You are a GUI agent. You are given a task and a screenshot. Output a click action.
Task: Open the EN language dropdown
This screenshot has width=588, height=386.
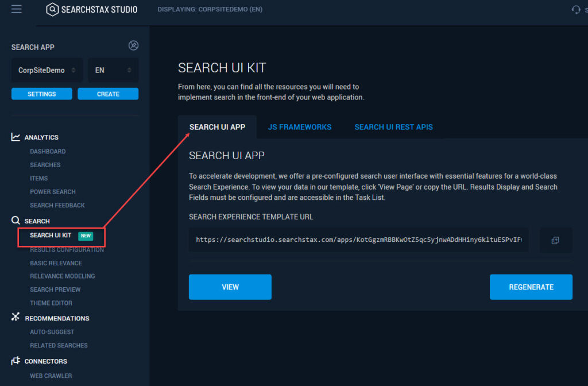113,70
